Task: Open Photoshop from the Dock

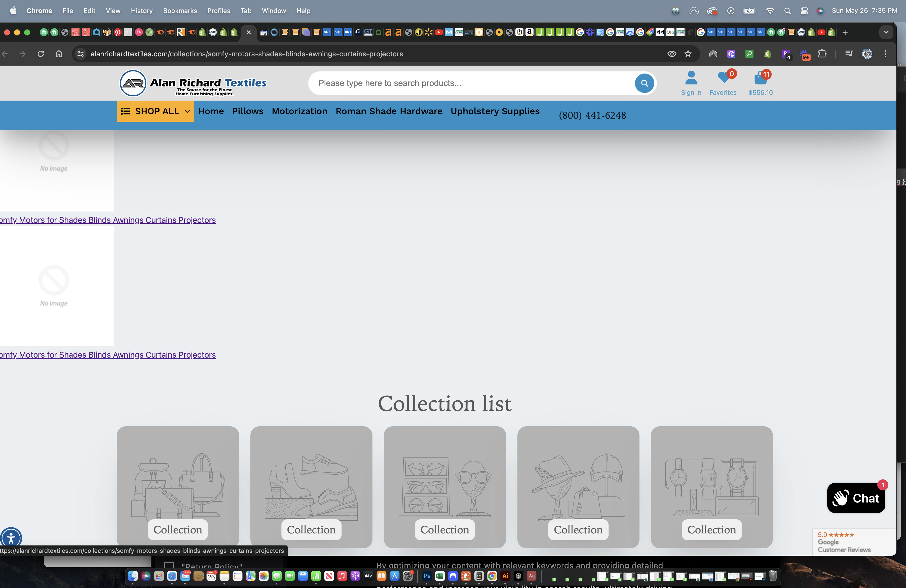Action: pyautogui.click(x=427, y=576)
